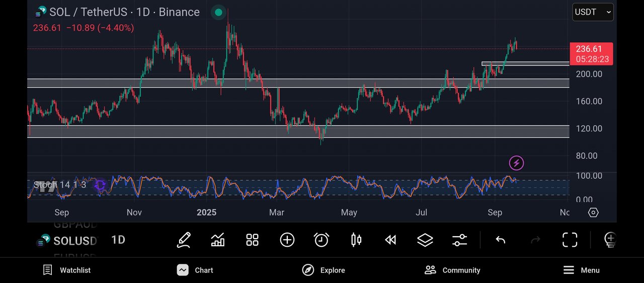Click the 100.00 stochastic scale label
Screen dimensions: 644x283
(x=589, y=176)
